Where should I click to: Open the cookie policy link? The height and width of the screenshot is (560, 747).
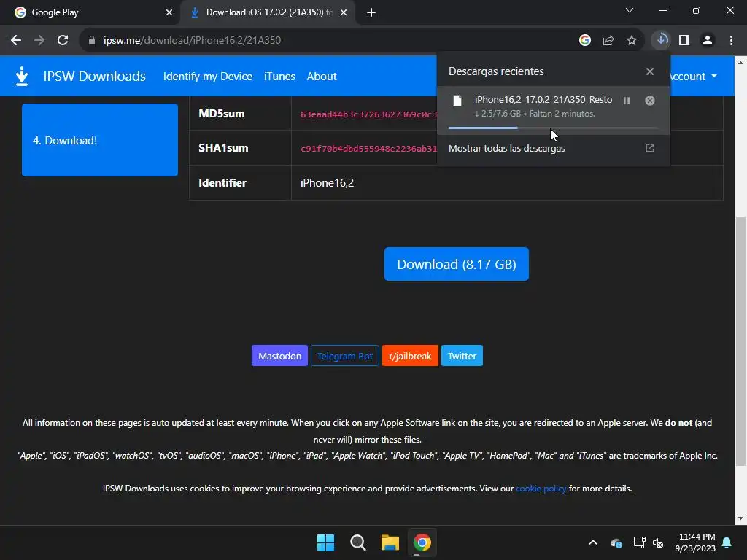[541, 489]
